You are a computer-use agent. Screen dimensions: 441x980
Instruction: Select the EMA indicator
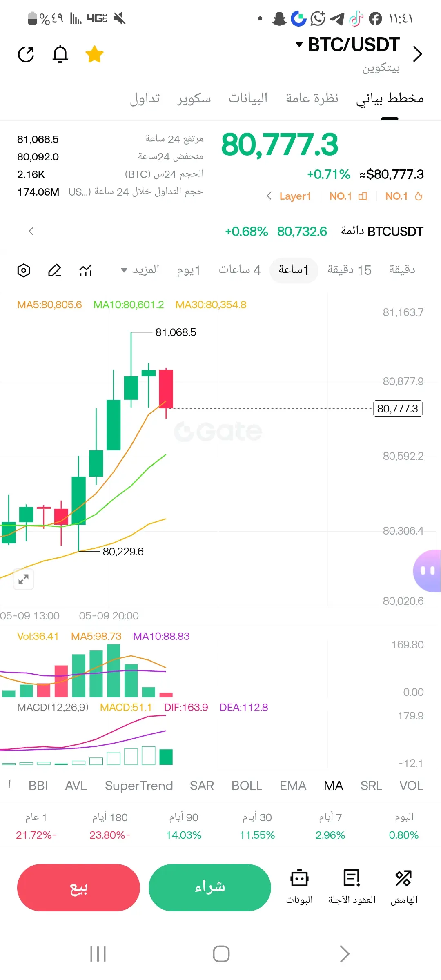tap(293, 786)
